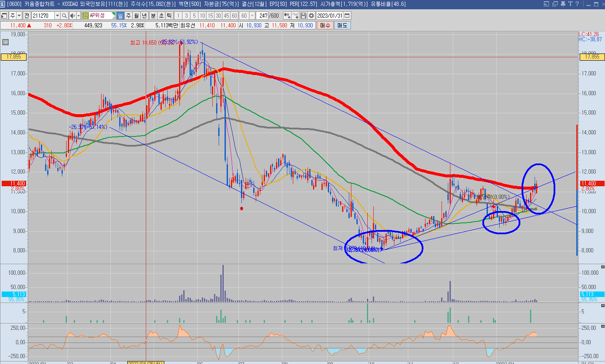Open the add indicator chart icon

tap(287, 16)
